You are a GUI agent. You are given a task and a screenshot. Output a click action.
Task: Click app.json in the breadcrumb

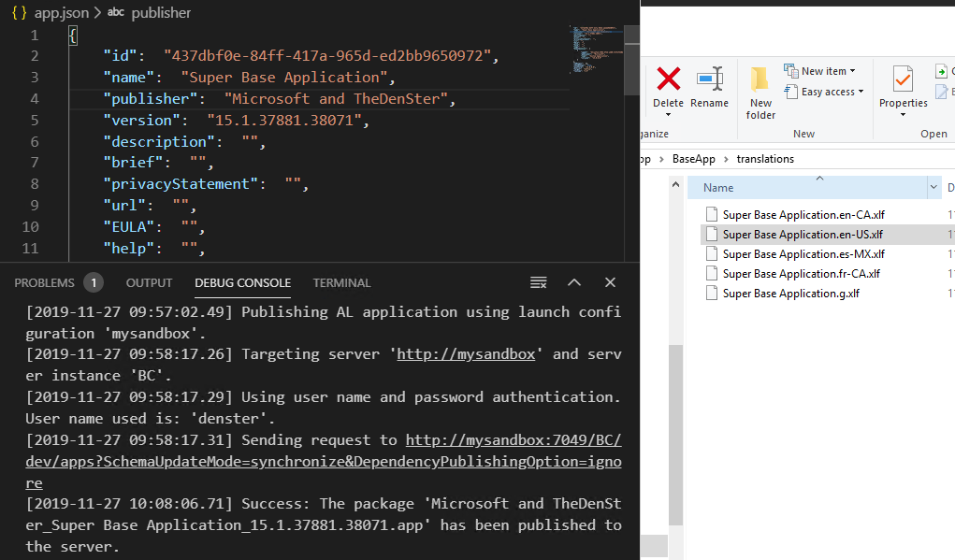pyautogui.click(x=62, y=13)
